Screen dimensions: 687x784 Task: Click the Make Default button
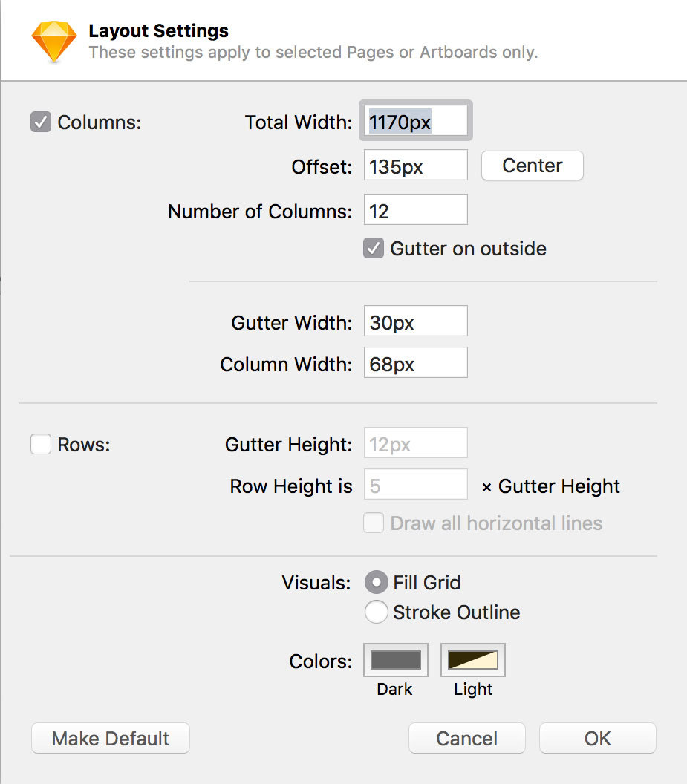[110, 738]
